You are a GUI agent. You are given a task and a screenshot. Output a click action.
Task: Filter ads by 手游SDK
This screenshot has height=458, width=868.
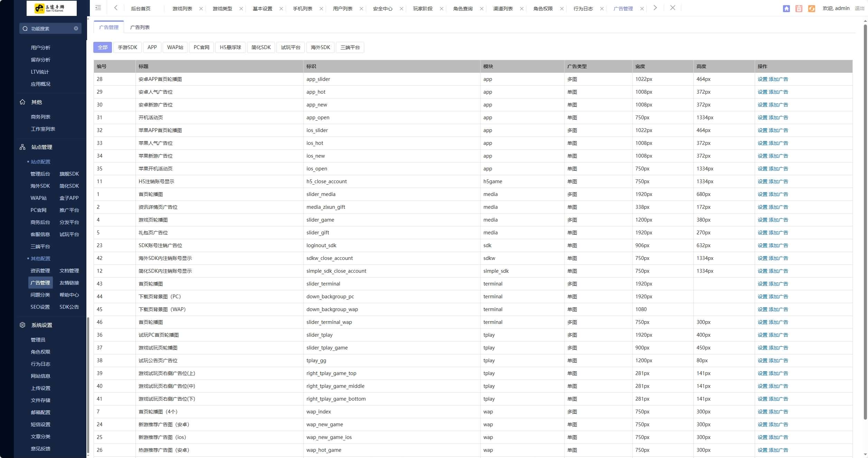click(x=128, y=47)
